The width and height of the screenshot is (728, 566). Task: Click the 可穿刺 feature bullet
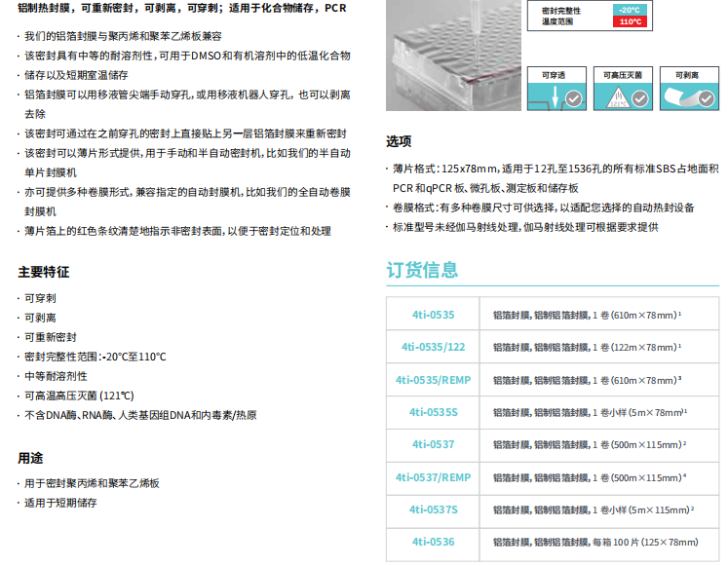40,298
